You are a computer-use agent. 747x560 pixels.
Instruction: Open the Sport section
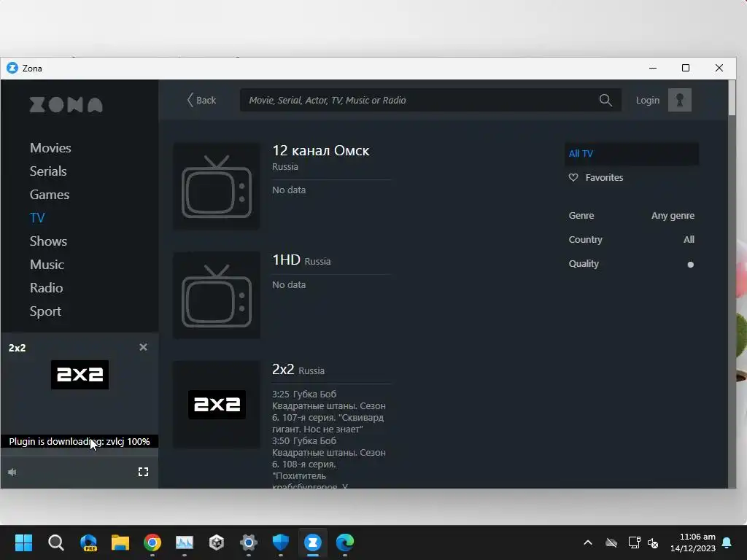45,311
